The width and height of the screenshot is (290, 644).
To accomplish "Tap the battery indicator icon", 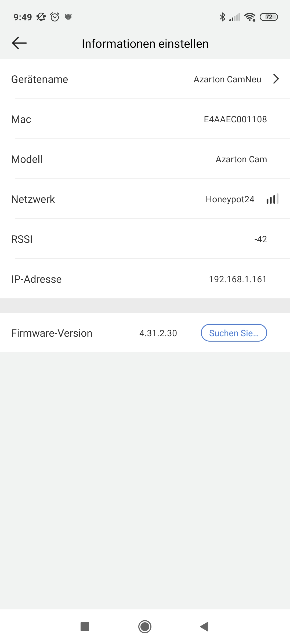I will (269, 17).
